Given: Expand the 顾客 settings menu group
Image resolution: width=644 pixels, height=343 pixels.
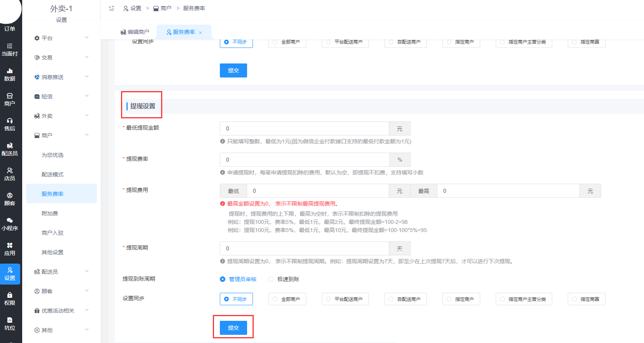Looking at the screenshot, I should [61, 291].
